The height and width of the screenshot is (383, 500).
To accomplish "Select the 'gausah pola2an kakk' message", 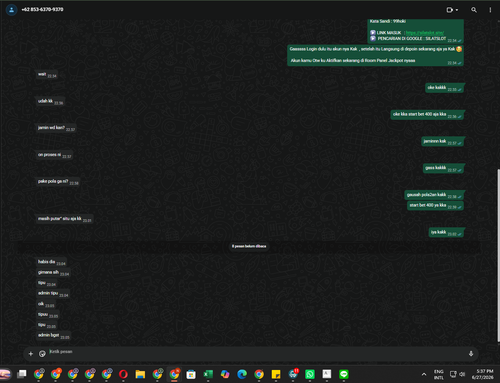I will (x=434, y=195).
